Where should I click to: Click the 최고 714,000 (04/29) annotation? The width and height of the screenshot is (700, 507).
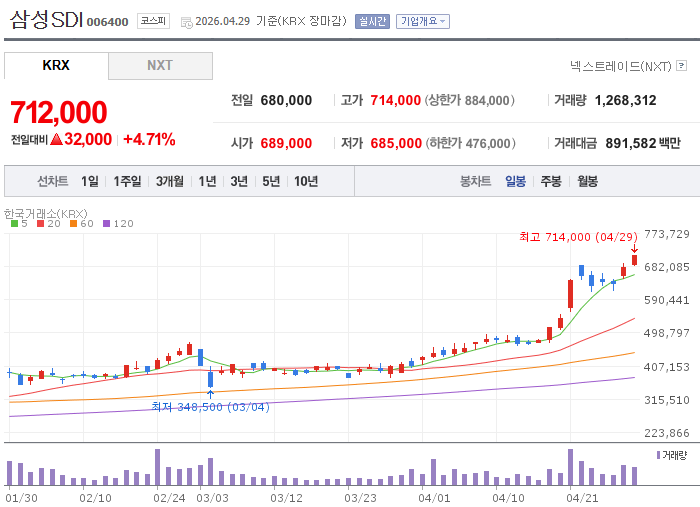pyautogui.click(x=578, y=237)
